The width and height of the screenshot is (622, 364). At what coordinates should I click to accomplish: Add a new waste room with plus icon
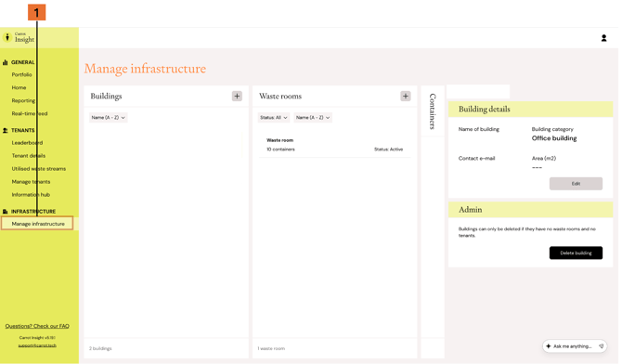(406, 96)
